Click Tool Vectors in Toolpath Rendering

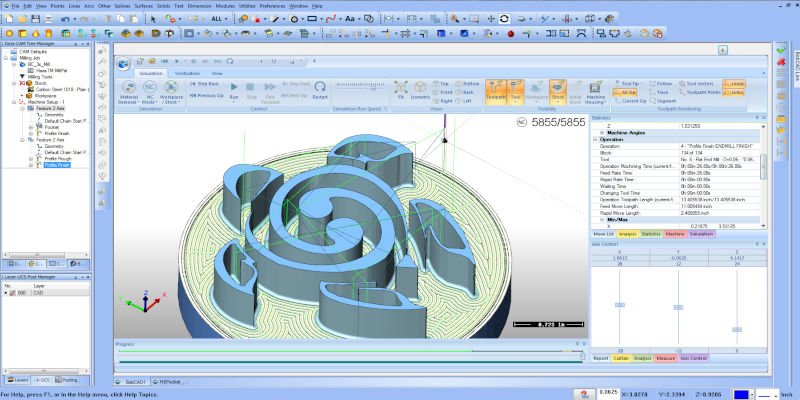click(696, 84)
